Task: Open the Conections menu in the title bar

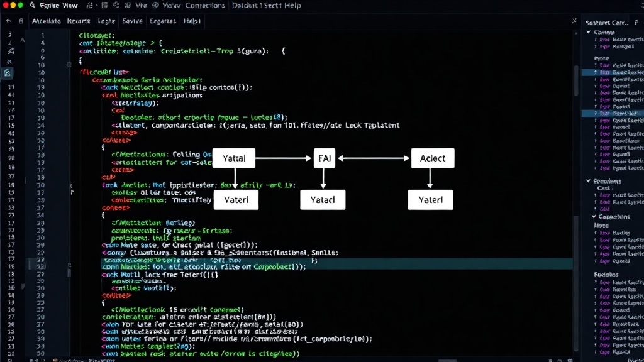Action: 205,5
